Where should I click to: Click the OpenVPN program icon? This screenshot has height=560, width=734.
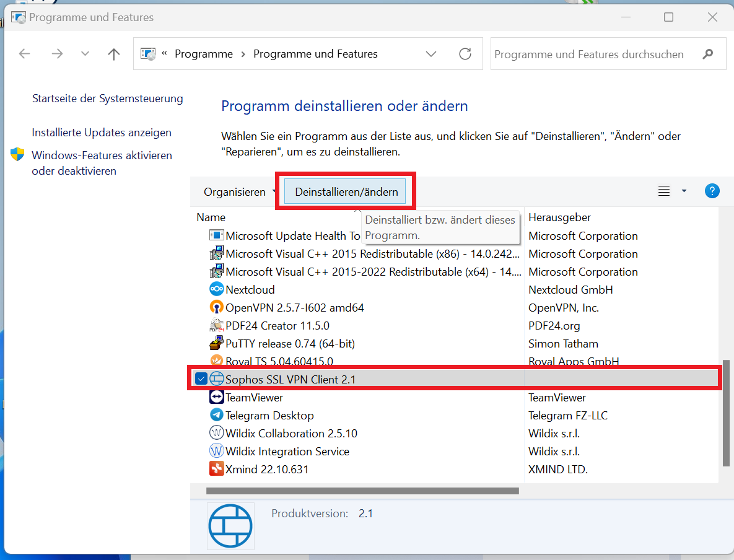pos(216,308)
